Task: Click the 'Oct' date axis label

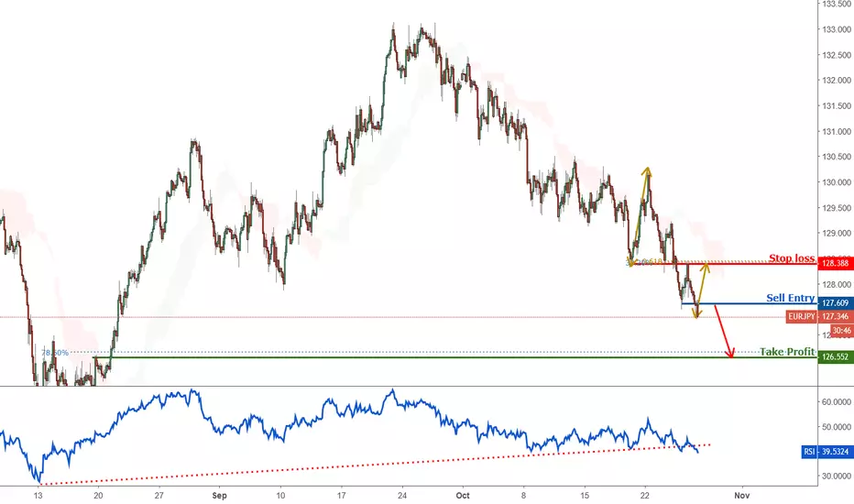Action: (x=463, y=495)
